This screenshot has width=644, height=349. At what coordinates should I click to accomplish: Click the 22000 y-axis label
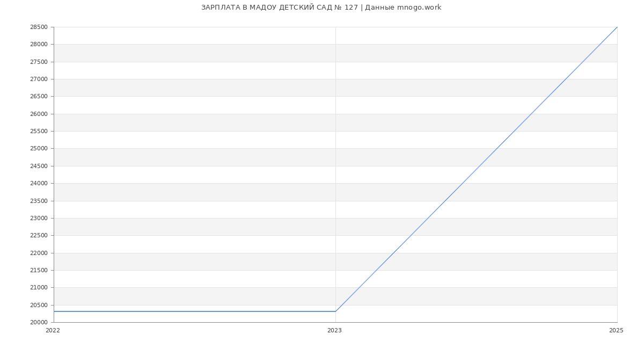click(39, 253)
